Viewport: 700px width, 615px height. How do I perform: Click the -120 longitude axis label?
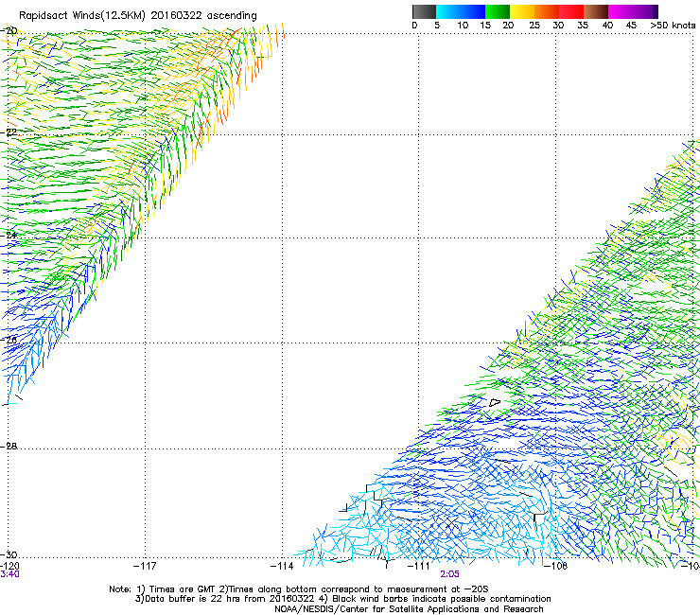point(9,566)
